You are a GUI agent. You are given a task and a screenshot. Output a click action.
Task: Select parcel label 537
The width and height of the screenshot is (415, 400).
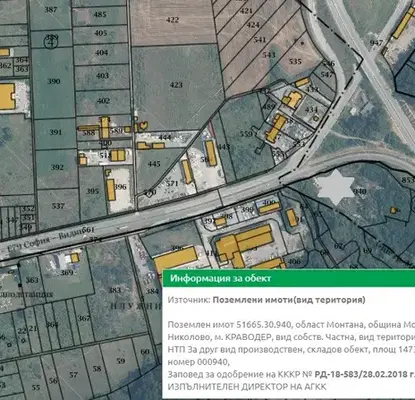point(58,206)
